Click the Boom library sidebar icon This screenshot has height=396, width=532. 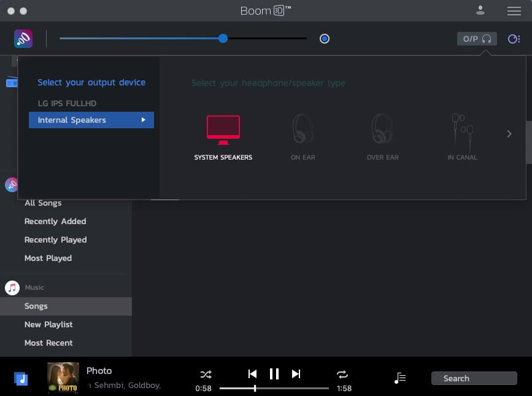pyautogui.click(x=11, y=185)
